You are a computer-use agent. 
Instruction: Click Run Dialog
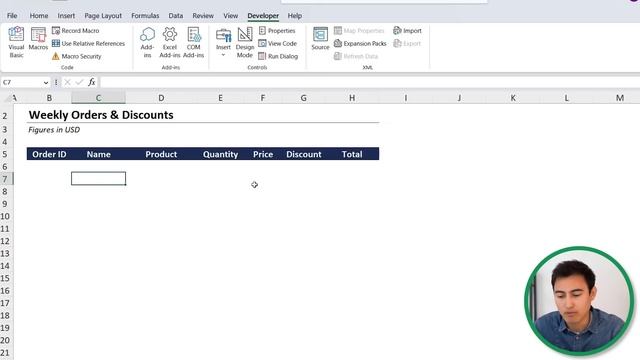click(x=278, y=56)
